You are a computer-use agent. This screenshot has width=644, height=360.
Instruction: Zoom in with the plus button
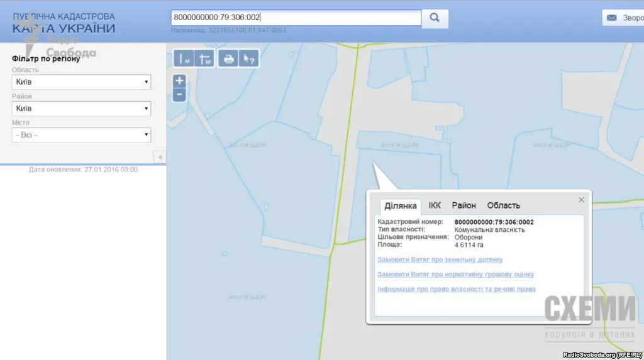pyautogui.click(x=179, y=80)
